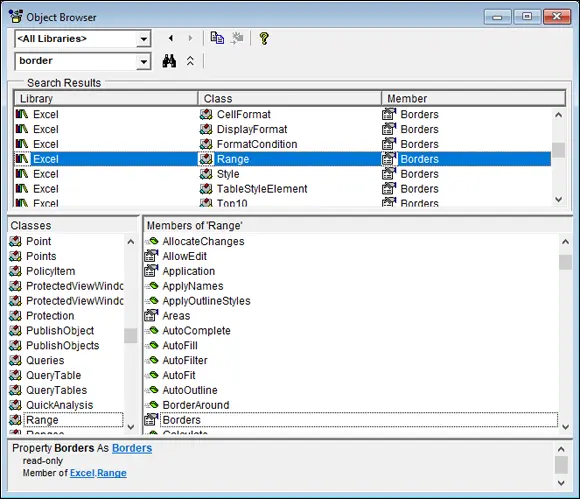This screenshot has height=499, width=580.
Task: Select AutoOutline method
Action: pos(190,390)
